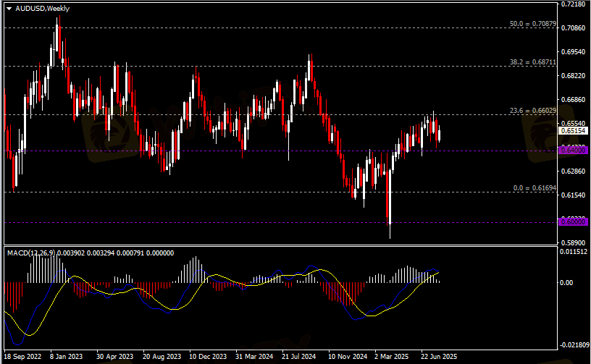Click the 18 Sep 2022 date label
Image resolution: width=591 pixels, height=364 pixels.
coord(24,357)
